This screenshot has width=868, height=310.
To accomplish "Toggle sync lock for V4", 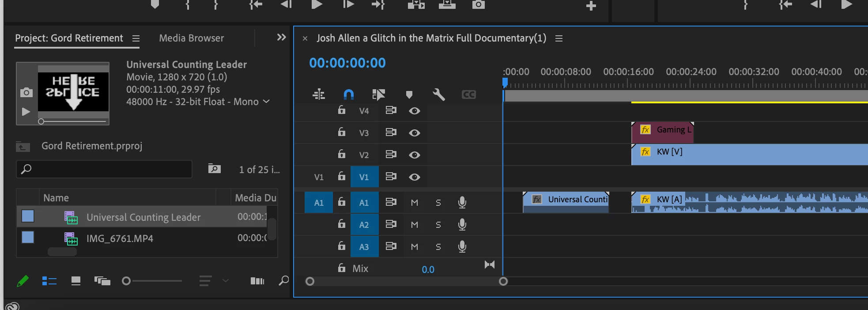I will click(391, 110).
